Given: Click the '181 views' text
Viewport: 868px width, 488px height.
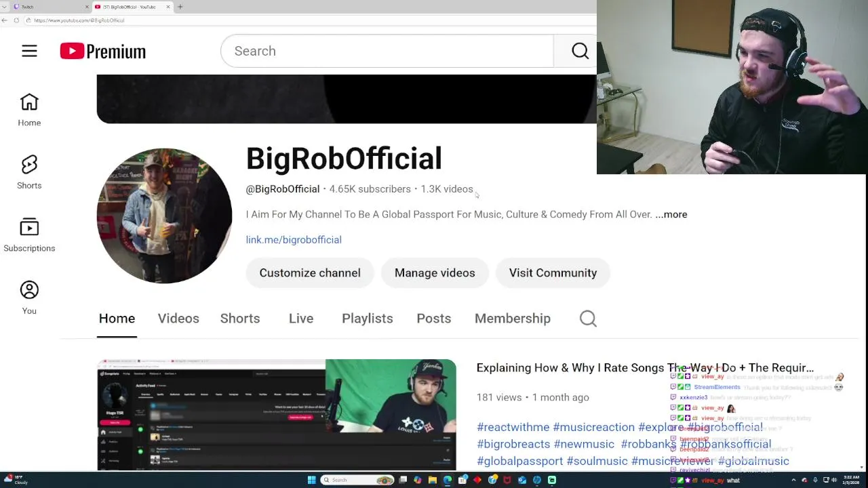Looking at the screenshot, I should click(x=499, y=397).
